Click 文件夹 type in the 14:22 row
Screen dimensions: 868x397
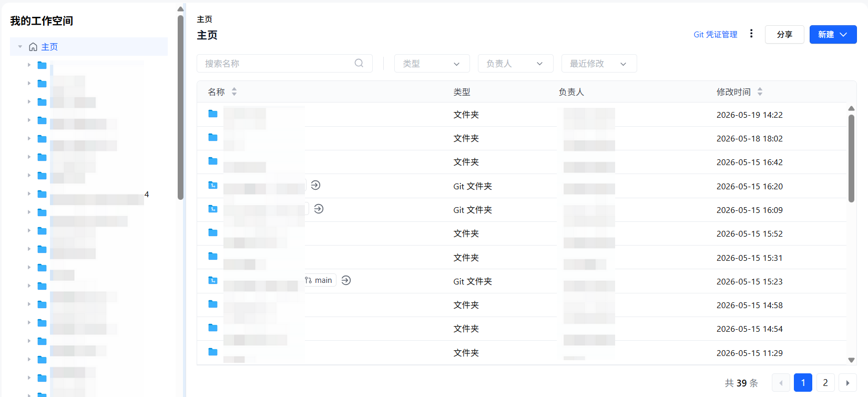(x=466, y=115)
